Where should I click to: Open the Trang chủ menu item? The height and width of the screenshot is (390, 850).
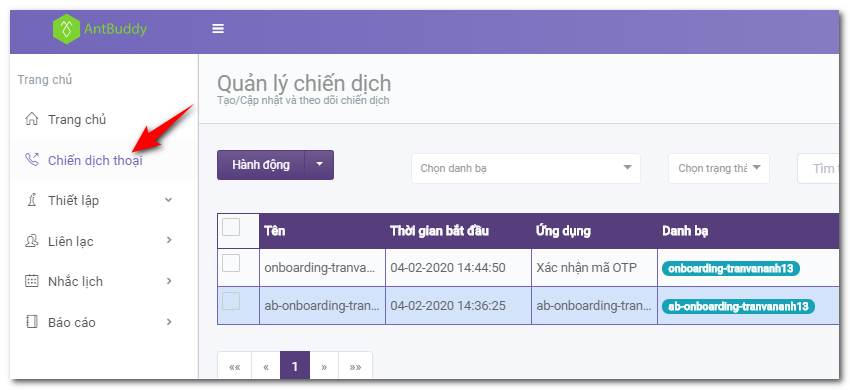tap(77, 119)
